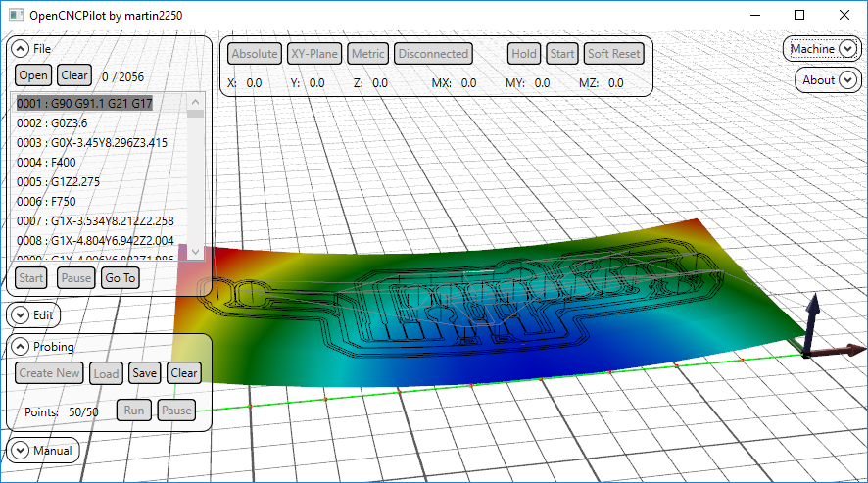Expand the Edit panel
Screen dimensions: 868x483
coord(21,314)
